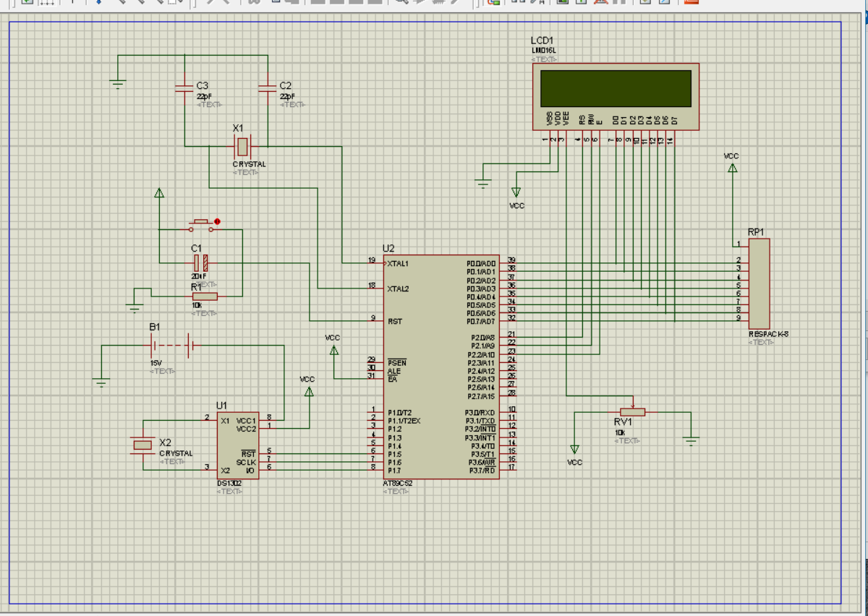Screen dimensions: 868x616
Task: Click the ground symbol below LCD pin 1
Action: (x=483, y=184)
